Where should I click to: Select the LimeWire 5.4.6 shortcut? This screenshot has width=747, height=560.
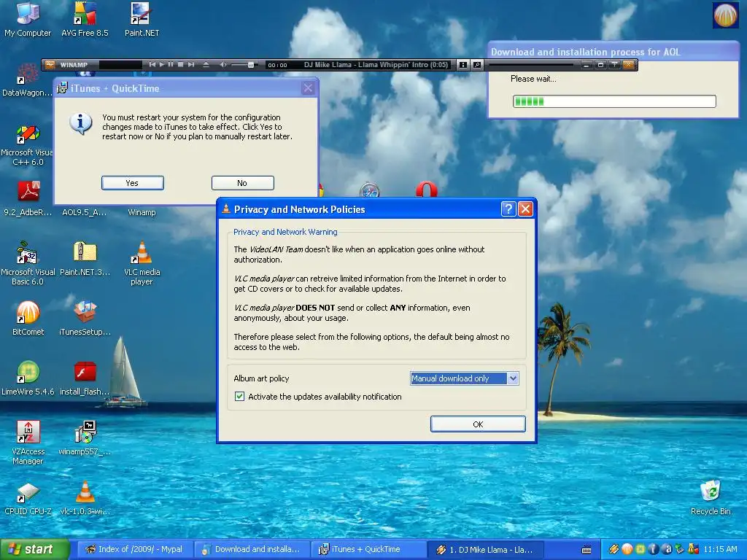[28, 378]
